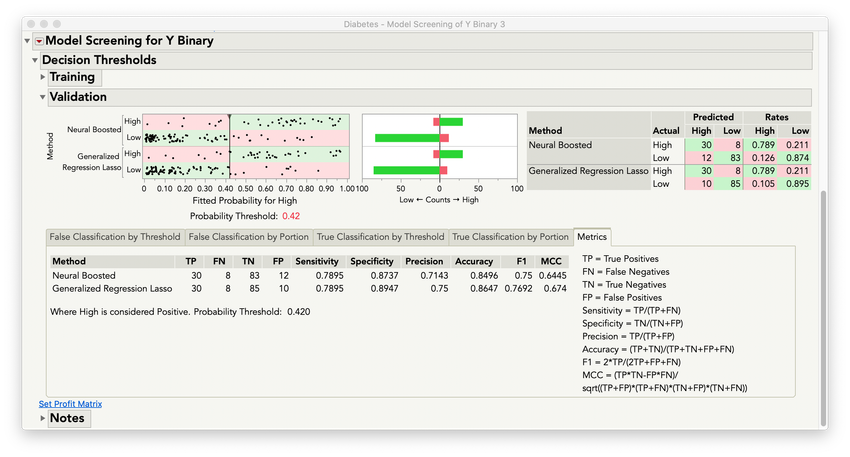Expand the Notes section
This screenshot has width=850, height=457.
(x=42, y=418)
